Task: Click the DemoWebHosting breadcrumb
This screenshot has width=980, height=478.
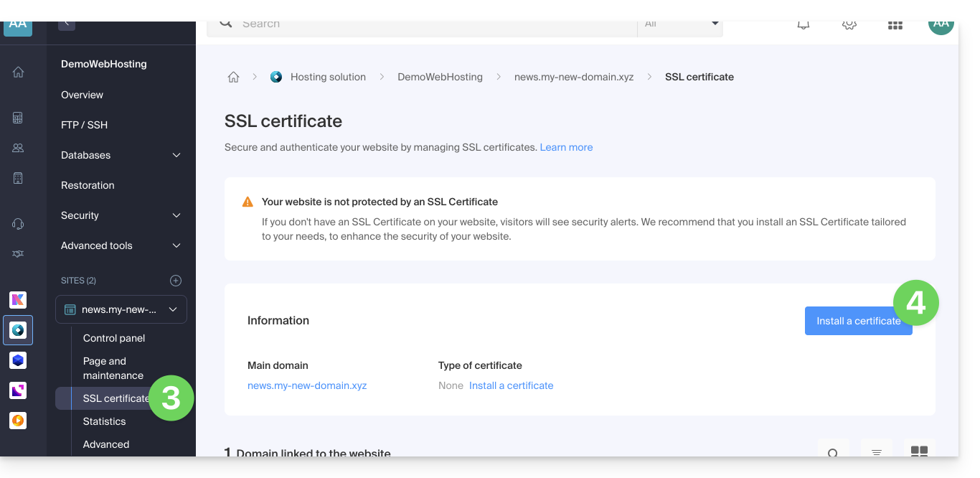Action: point(440,77)
